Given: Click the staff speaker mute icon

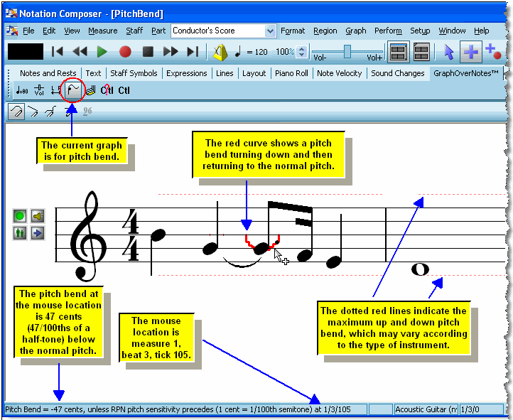Looking at the screenshot, I should 38,215.
